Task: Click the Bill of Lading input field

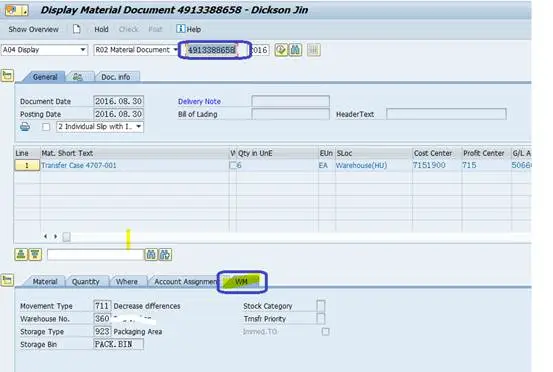Action: 291,114
